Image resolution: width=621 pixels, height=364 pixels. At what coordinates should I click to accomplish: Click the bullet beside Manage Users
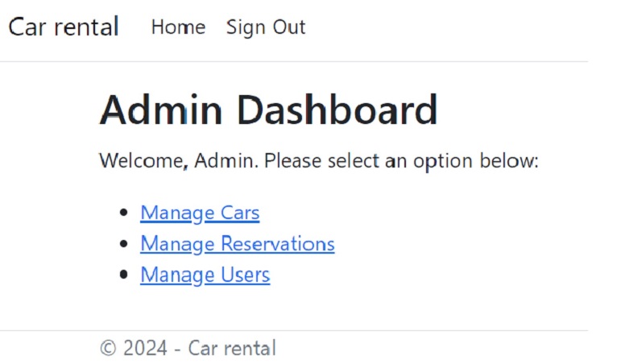coord(123,275)
